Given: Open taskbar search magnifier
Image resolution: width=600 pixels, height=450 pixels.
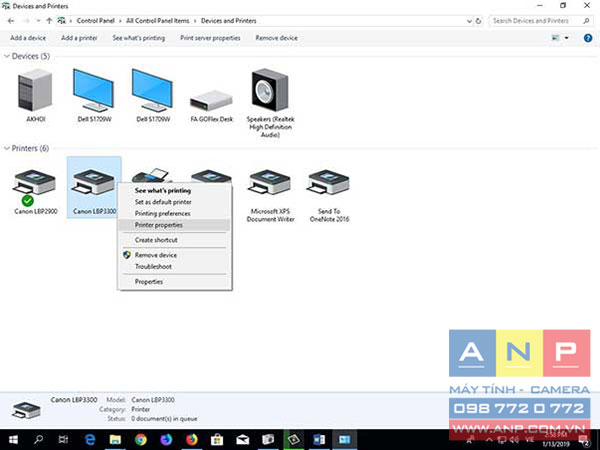Looking at the screenshot, I should pyautogui.click(x=39, y=440).
